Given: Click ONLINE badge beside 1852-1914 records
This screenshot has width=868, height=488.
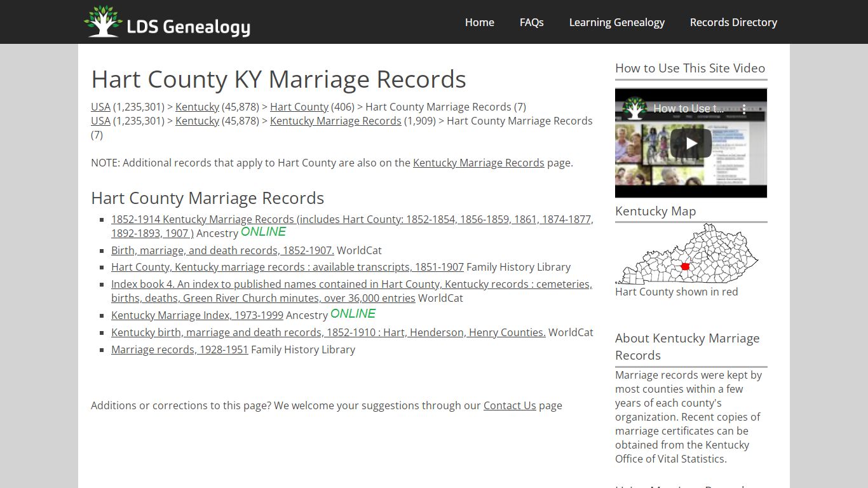Looking at the screenshot, I should [263, 232].
